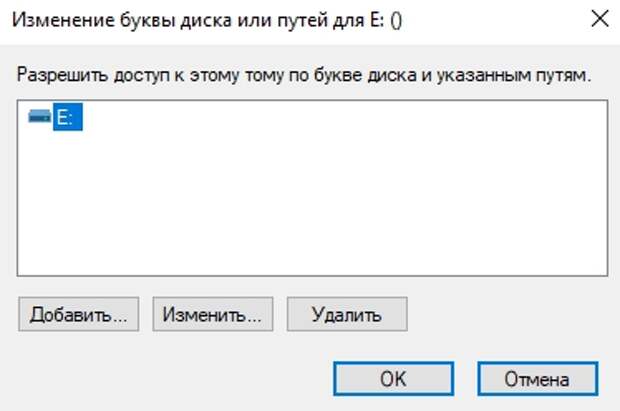Close the dialog with the X button
The width and height of the screenshot is (620, 411).
(597, 19)
